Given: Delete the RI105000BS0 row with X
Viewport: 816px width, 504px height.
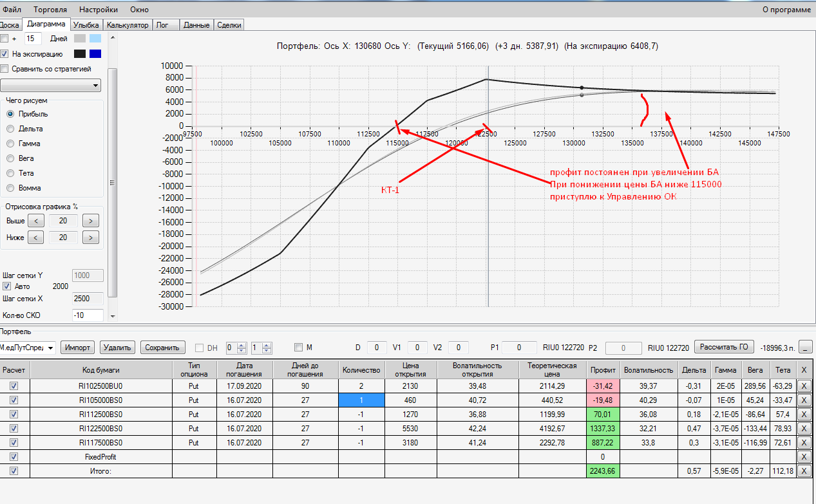Looking at the screenshot, I should 804,400.
